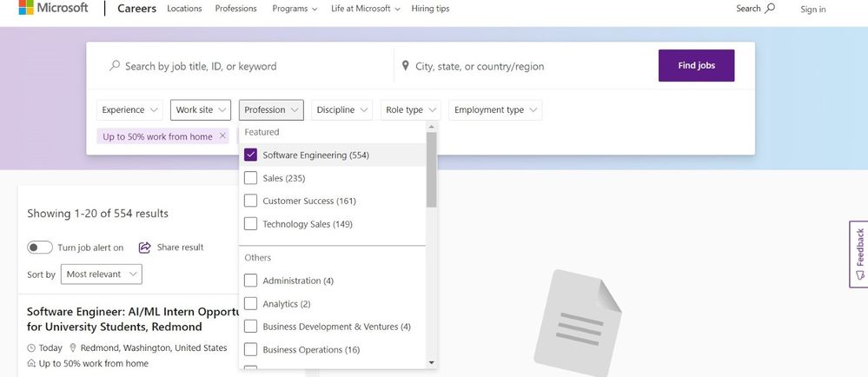
Task: Open the Role type filter dropdown
Action: [411, 109]
